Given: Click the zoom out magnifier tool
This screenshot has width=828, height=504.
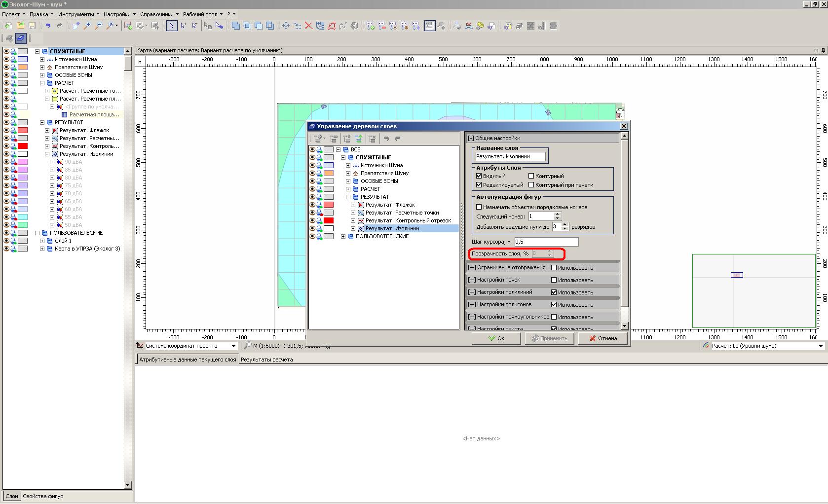Looking at the screenshot, I should pos(99,26).
